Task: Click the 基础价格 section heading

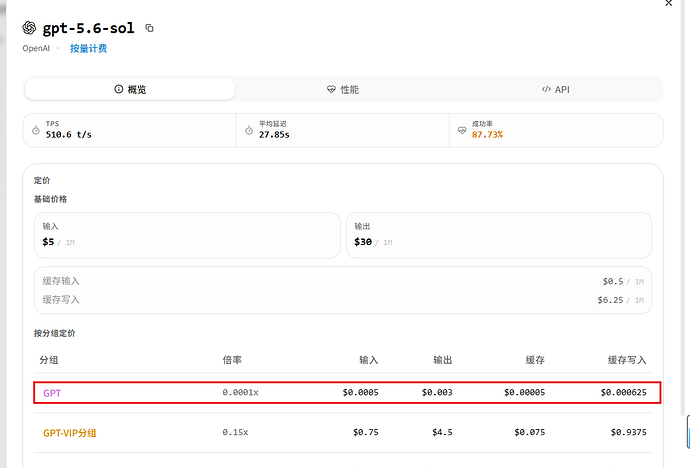Action: 50,199
